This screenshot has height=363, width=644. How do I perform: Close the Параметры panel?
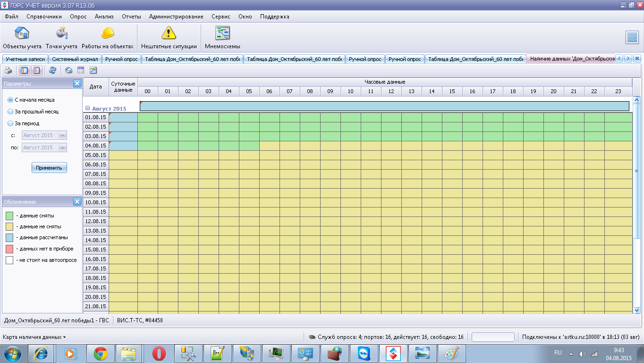point(77,84)
